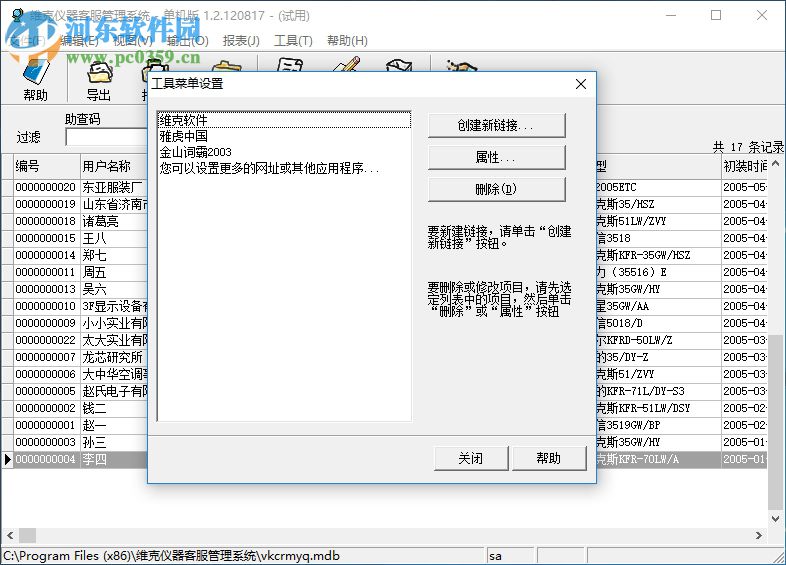Select the user name 龙芯研究所

pos(114,357)
